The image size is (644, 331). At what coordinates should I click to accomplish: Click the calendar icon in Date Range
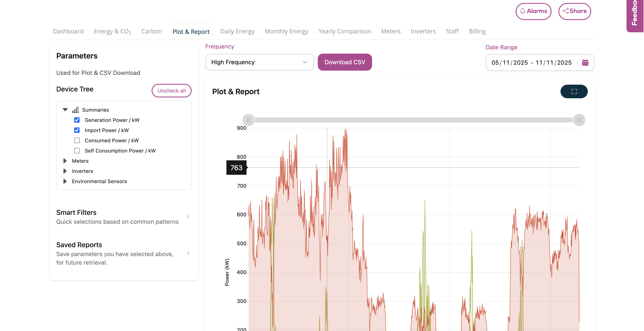[x=585, y=63]
